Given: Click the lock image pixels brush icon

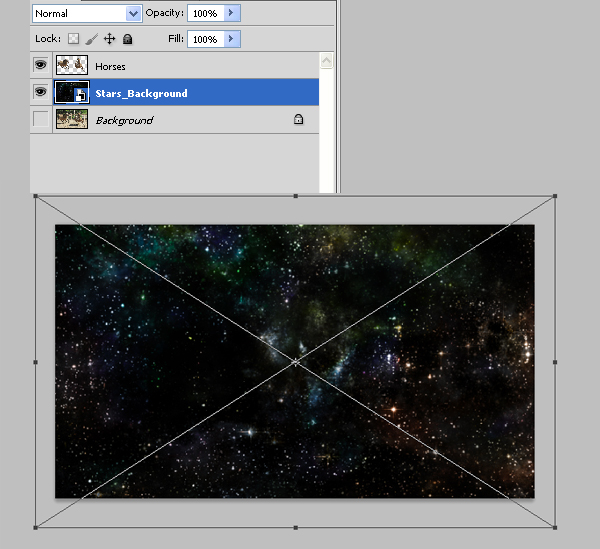Looking at the screenshot, I should point(91,39).
